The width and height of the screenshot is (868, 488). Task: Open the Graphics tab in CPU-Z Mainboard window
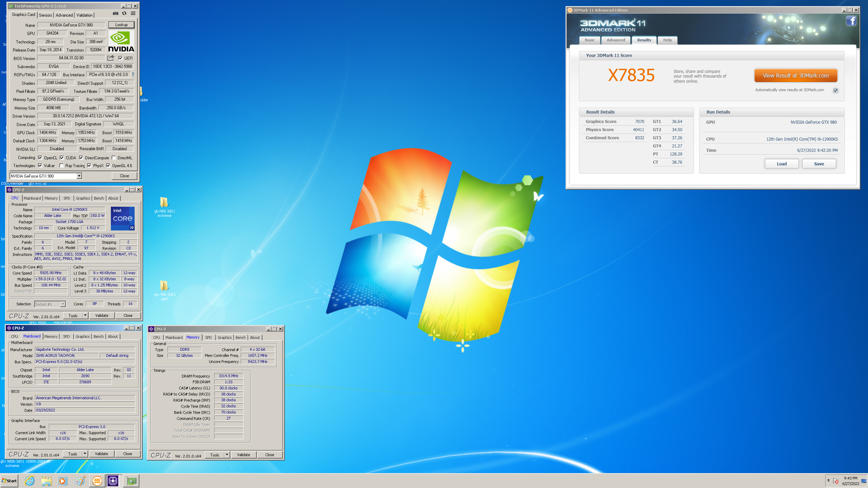[x=83, y=337]
